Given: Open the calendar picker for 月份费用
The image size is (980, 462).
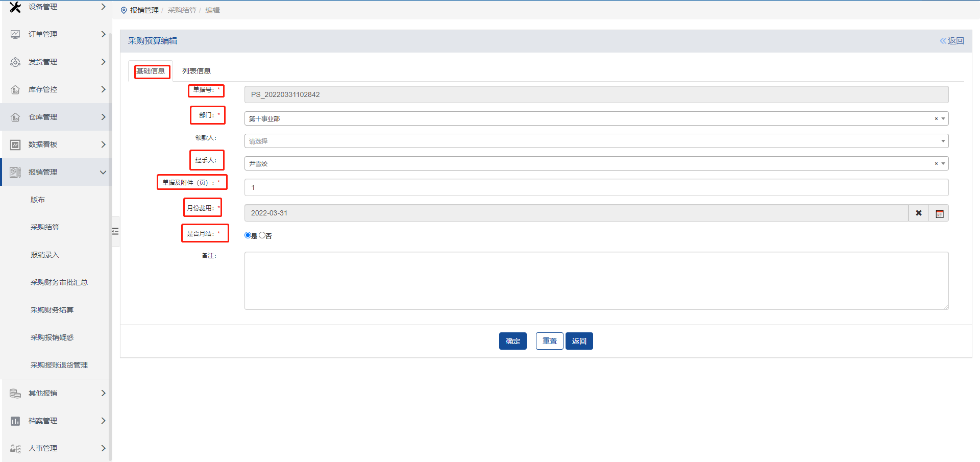Looking at the screenshot, I should tap(939, 213).
